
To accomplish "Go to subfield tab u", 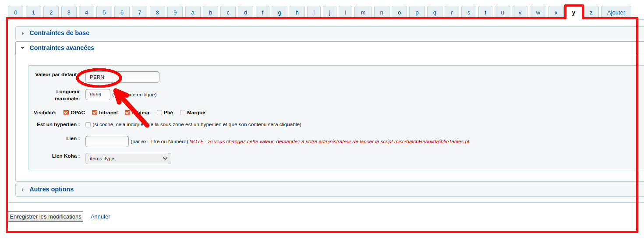I will 502,12.
